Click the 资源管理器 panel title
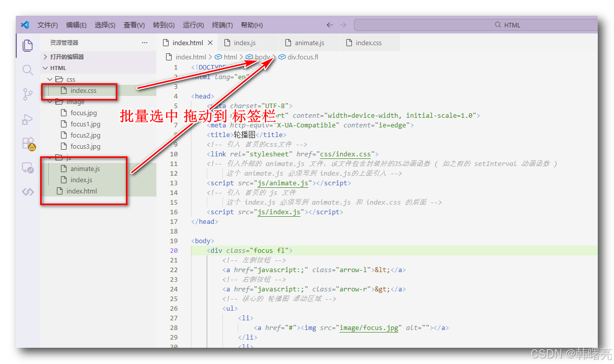This screenshot has height=364, width=614. pos(64,43)
